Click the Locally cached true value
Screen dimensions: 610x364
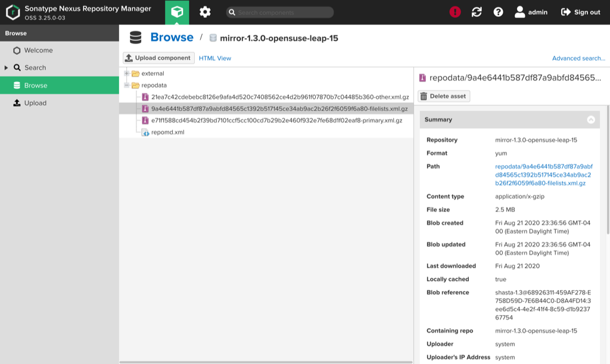click(500, 279)
